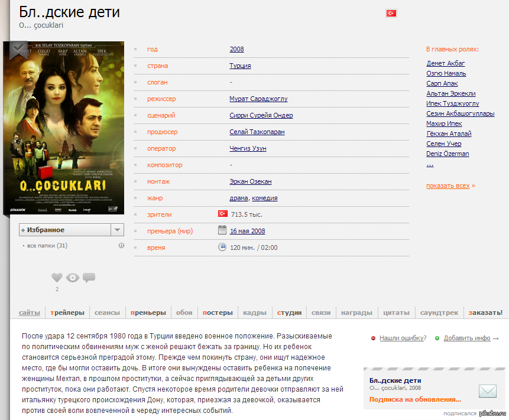509x420 pixels.
Task: Open the студии tab
Action: (289, 312)
